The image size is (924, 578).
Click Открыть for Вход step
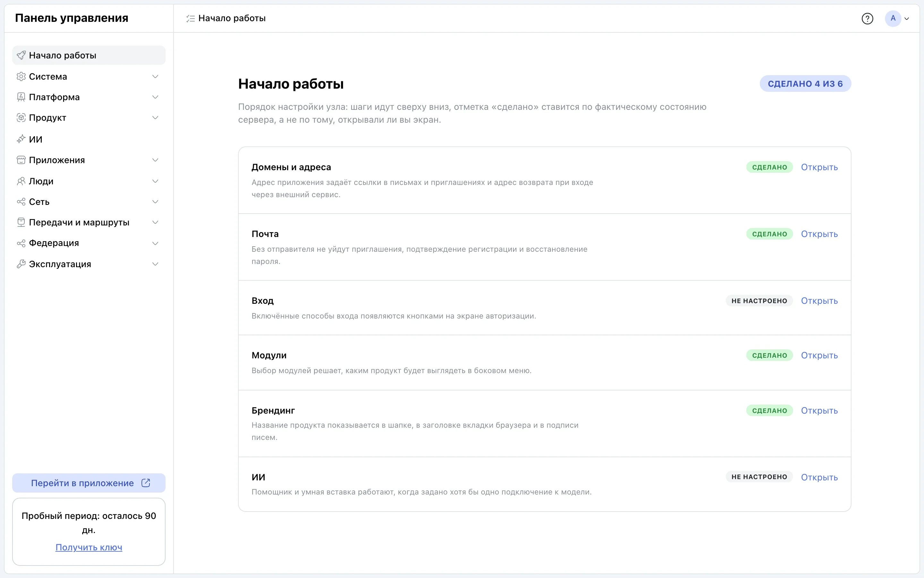click(819, 301)
